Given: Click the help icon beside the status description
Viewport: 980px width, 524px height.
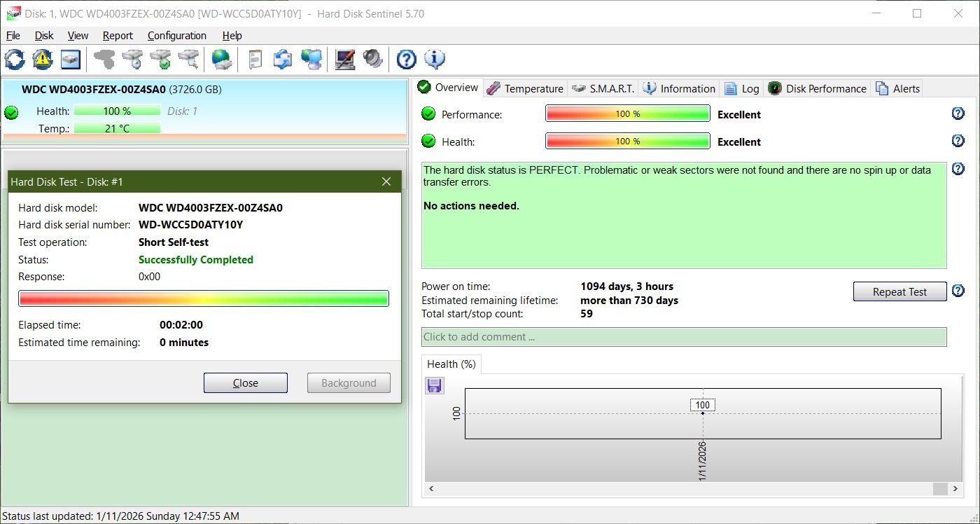Looking at the screenshot, I should [x=958, y=169].
